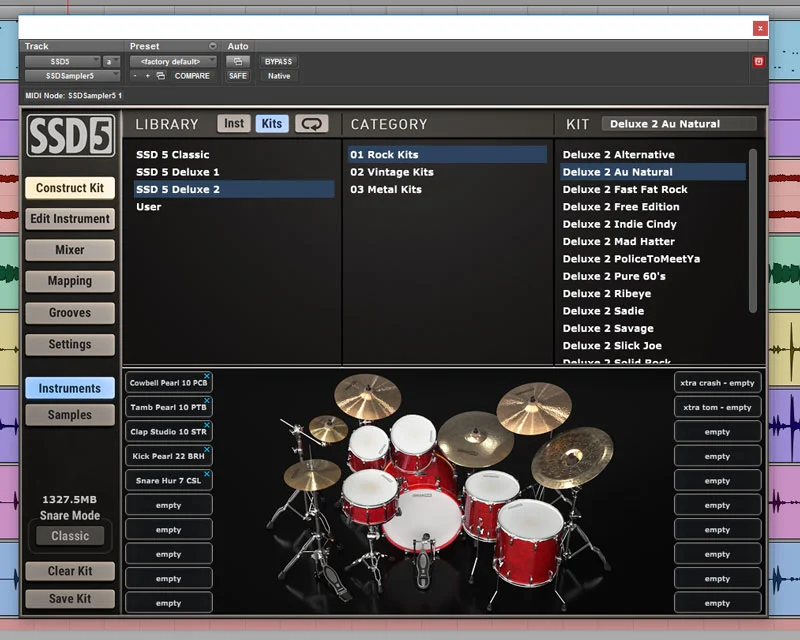Open the <factory default> preset dropdown
The width and height of the screenshot is (800, 640).
173,61
